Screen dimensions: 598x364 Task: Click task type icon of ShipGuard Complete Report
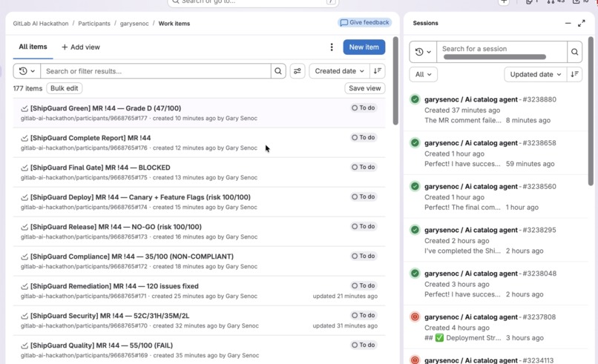point(24,138)
